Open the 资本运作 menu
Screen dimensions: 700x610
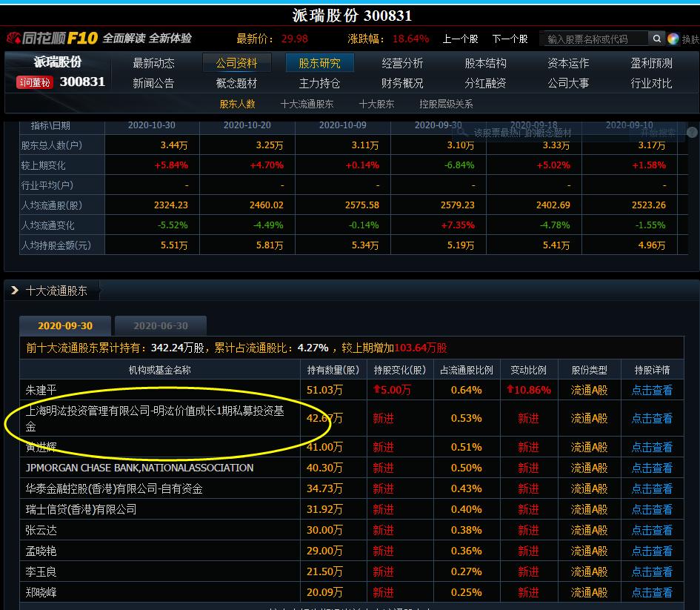568,63
